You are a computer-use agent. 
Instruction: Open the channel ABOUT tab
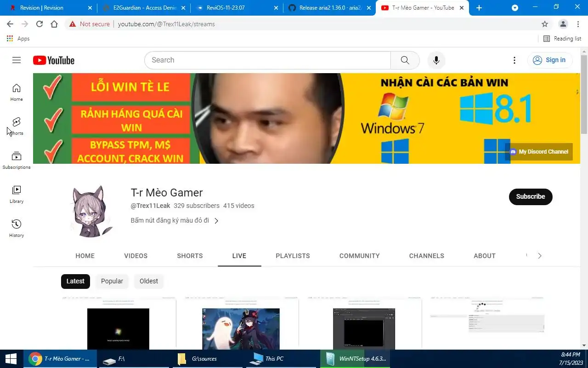485,256
